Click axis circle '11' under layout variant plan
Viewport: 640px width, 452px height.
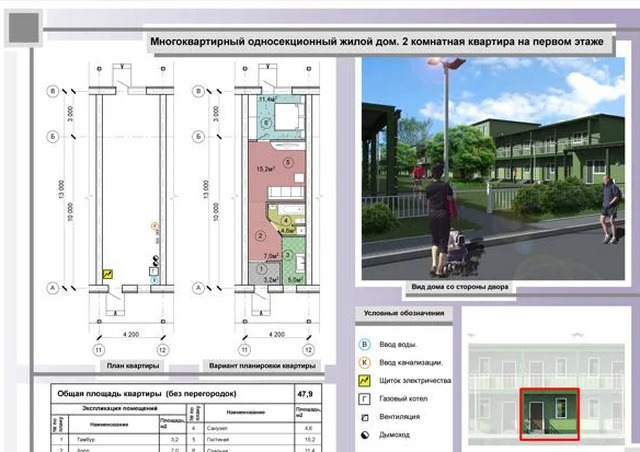tap(244, 350)
